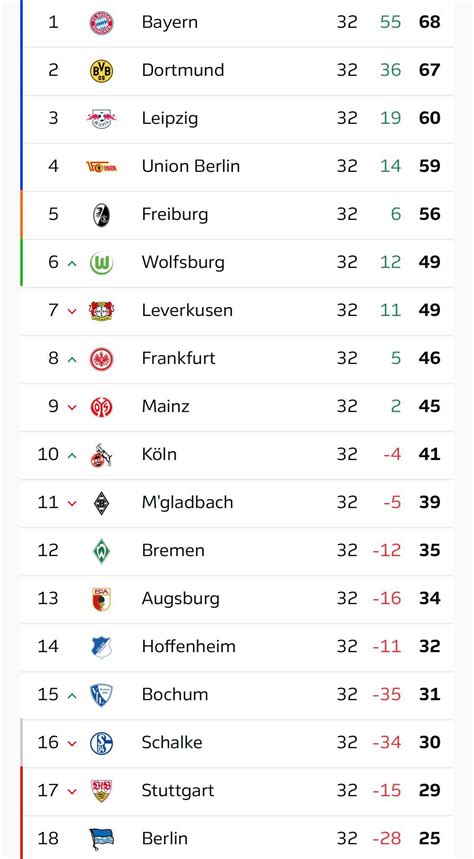The image size is (474, 859).
Task: Open the Freiburg club crest
Action: point(101,215)
